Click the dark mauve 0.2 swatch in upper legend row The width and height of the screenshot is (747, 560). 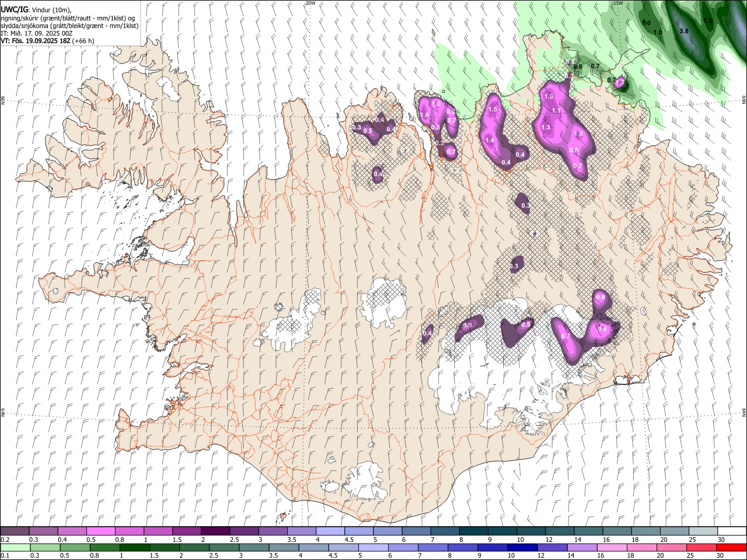pyautogui.click(x=15, y=531)
